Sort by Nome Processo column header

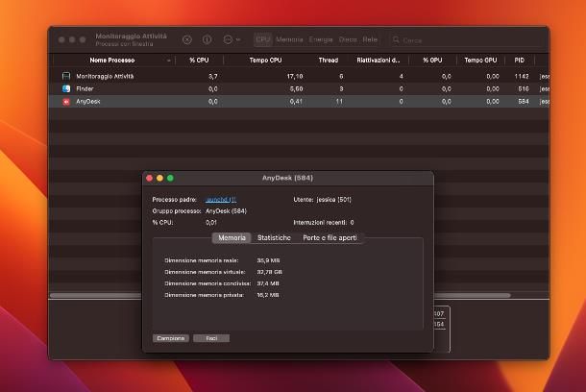(112, 61)
